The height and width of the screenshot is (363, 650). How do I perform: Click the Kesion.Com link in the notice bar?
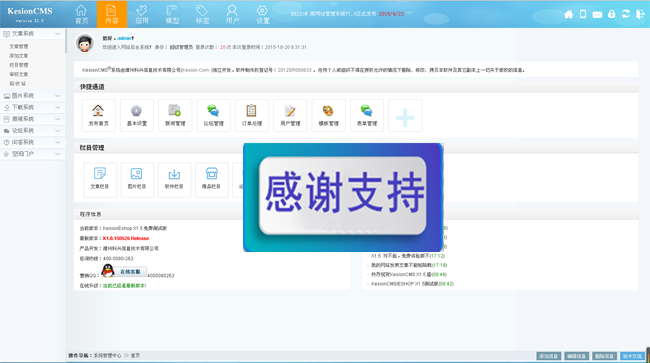tap(196, 70)
